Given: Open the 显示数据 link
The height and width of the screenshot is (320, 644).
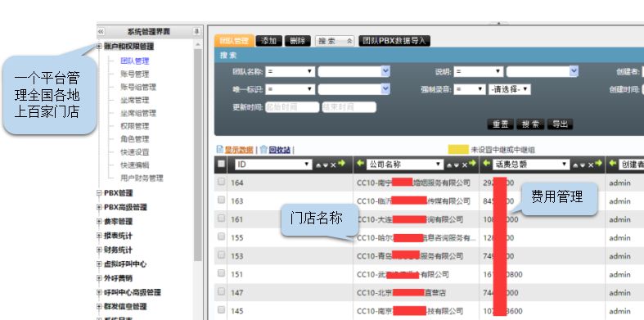Looking at the screenshot, I should pos(239,150).
